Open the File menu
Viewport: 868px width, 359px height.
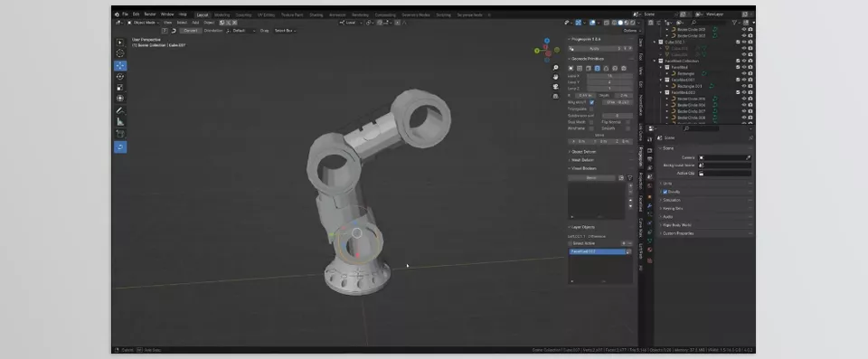pos(125,14)
